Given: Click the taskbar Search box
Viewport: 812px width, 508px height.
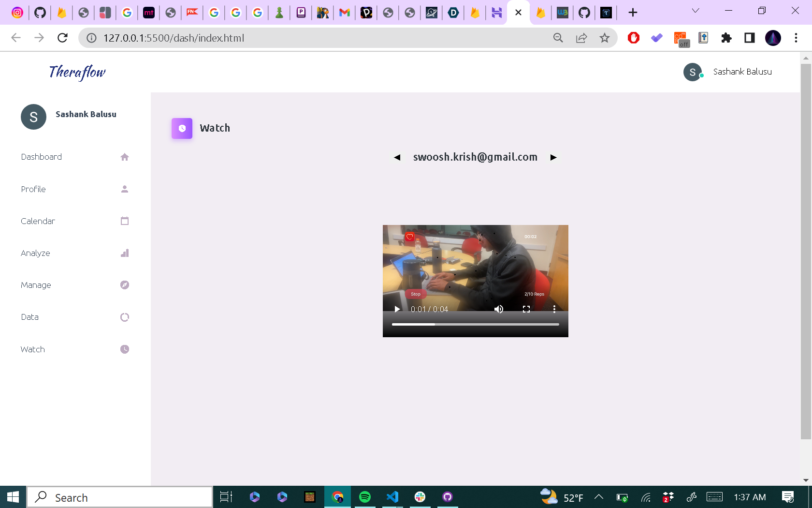Looking at the screenshot, I should [x=120, y=497].
